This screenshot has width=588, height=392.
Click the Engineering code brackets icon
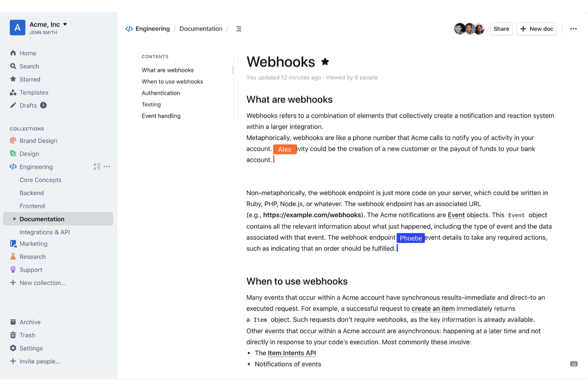(13, 166)
